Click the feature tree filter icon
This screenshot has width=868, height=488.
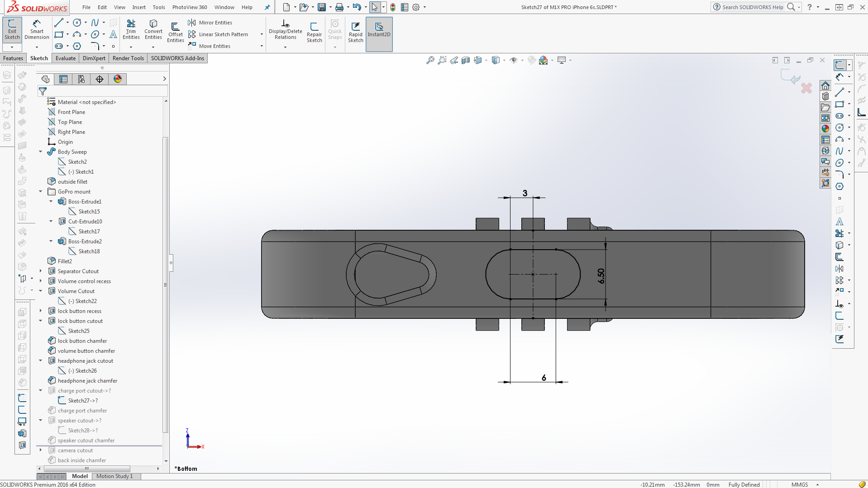click(x=43, y=91)
